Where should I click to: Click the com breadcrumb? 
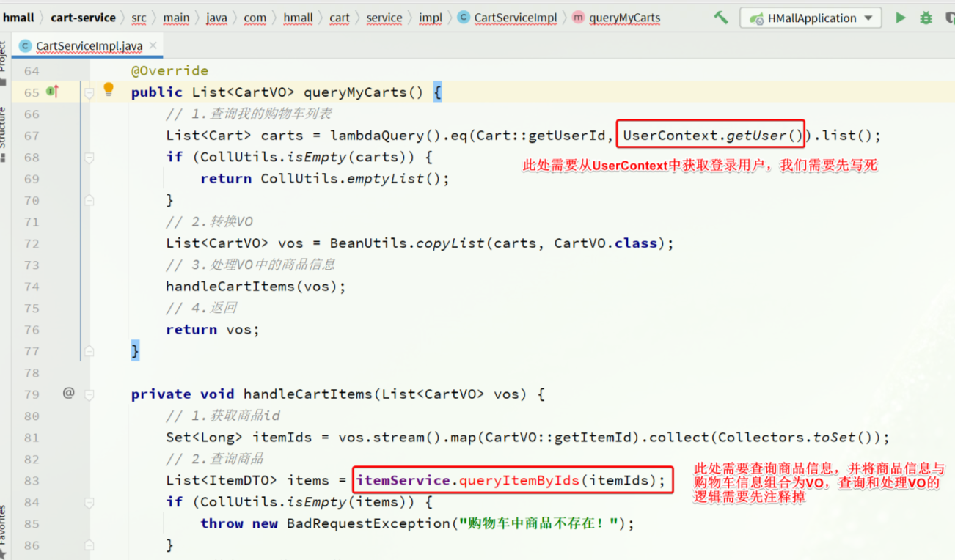point(255,18)
